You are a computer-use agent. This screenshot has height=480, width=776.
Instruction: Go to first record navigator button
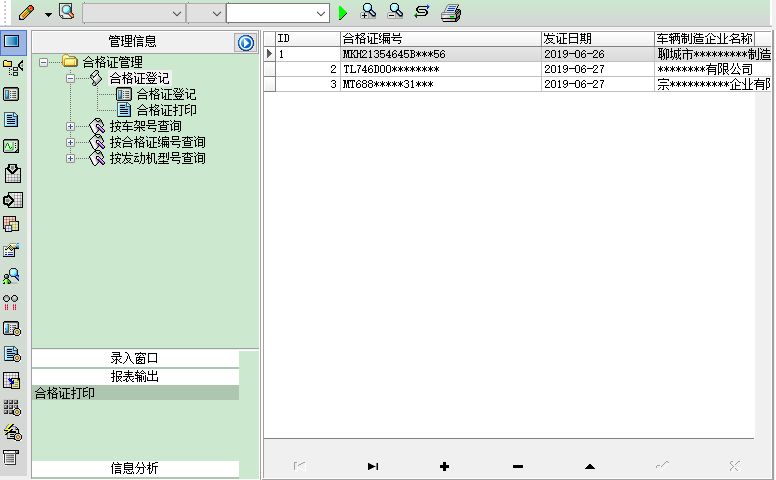click(x=299, y=466)
